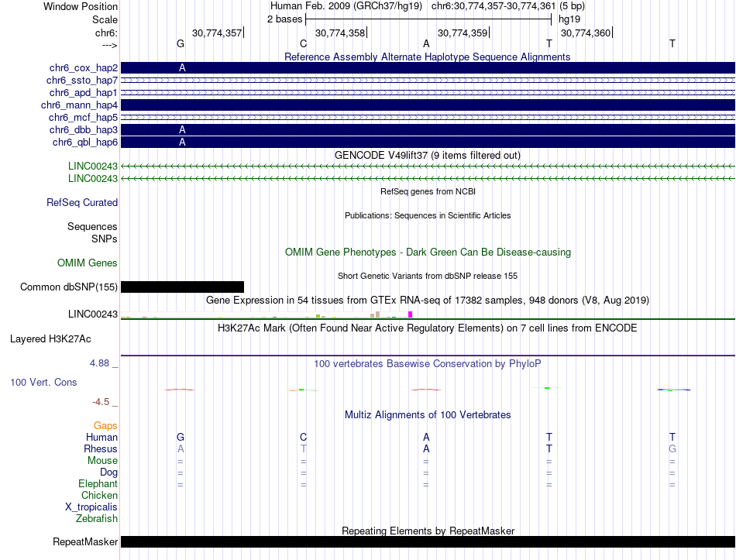Click the X_tropicalis species label
This screenshot has width=736, height=560.
(91, 507)
